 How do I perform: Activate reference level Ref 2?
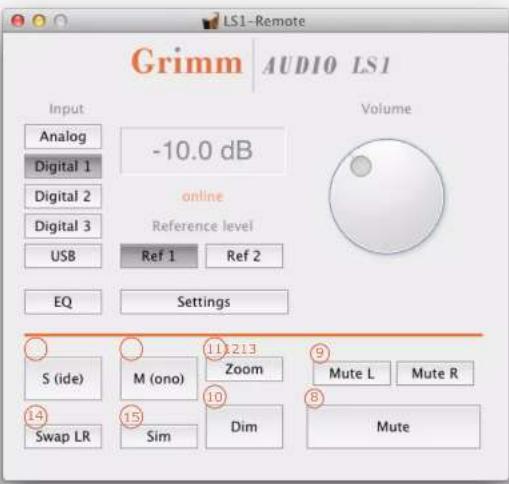coord(244,256)
